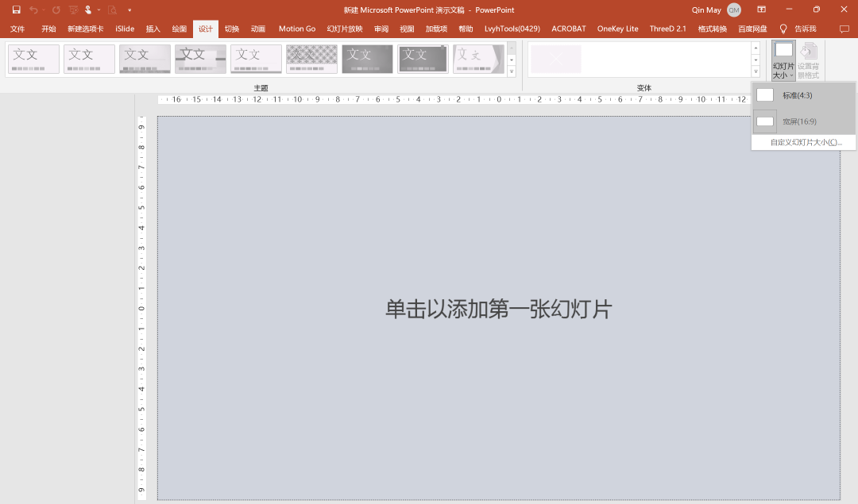Screen dimensions: 858x504
Task: Open the OneKey Lite tab
Action: click(x=618, y=29)
